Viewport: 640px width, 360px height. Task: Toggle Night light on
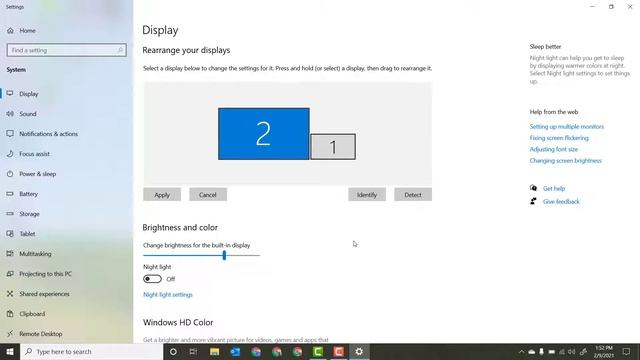tap(152, 279)
